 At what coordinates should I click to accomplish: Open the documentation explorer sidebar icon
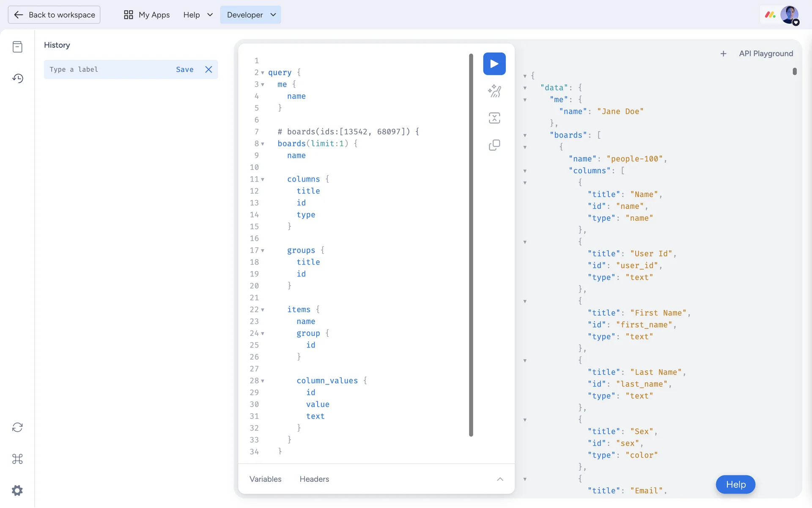click(17, 47)
